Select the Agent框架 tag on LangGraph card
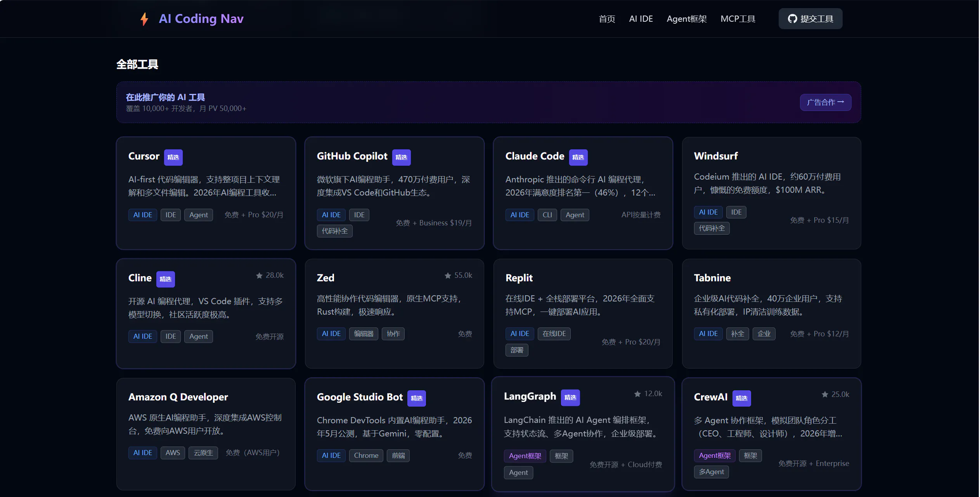 (525, 456)
